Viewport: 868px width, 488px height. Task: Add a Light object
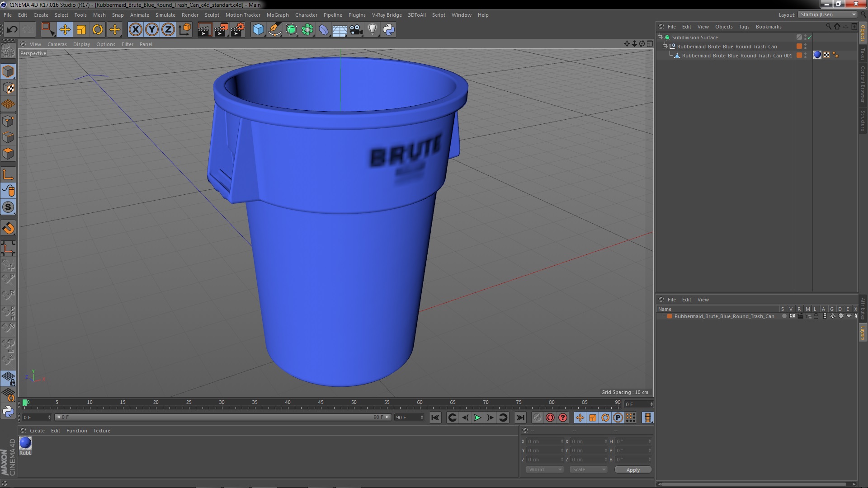tap(373, 30)
